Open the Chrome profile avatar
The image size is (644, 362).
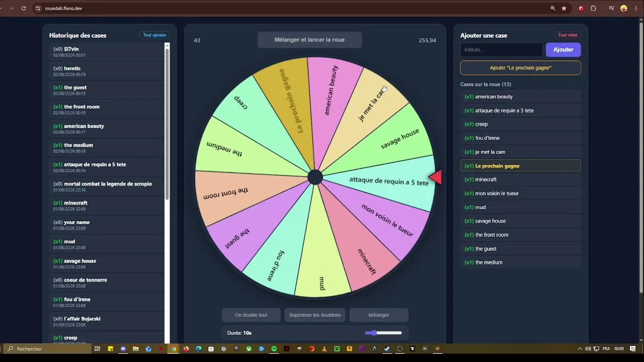[x=624, y=8]
